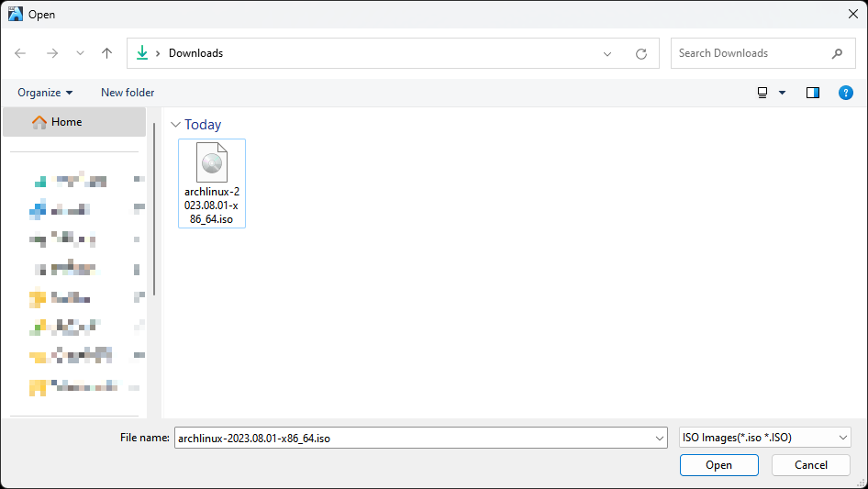The height and width of the screenshot is (489, 868).
Task: Click the change view layout icon
Action: pos(762,93)
